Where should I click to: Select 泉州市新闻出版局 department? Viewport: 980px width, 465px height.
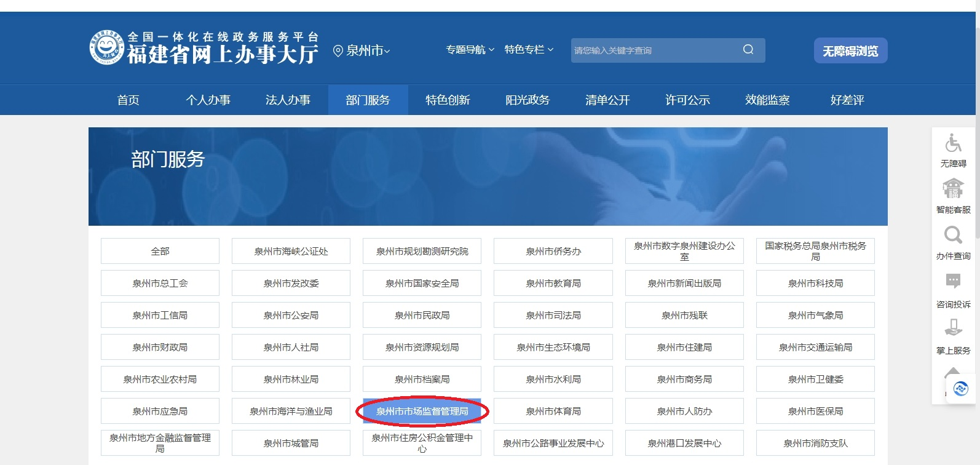coord(684,283)
